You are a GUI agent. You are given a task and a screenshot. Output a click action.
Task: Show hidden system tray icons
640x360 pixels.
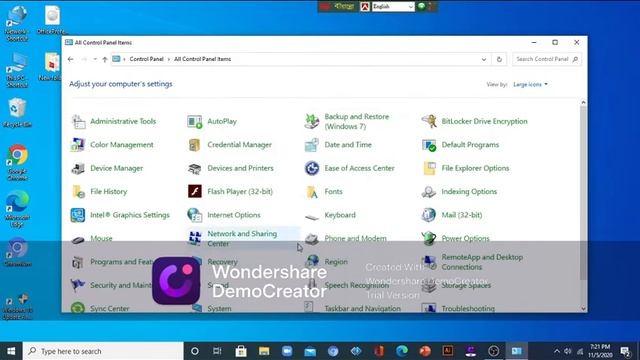tap(557, 351)
